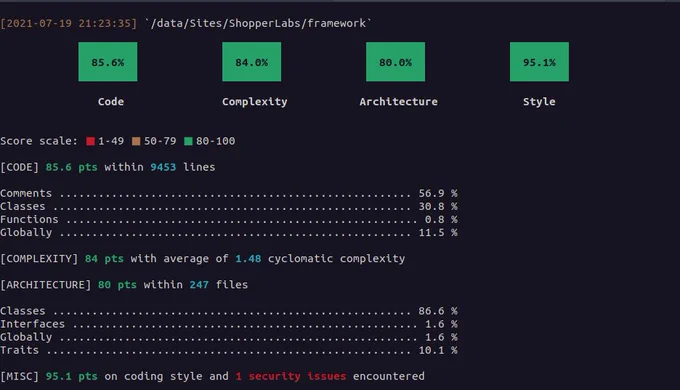Click the [COMPLEXITY] section tag

click(x=39, y=259)
